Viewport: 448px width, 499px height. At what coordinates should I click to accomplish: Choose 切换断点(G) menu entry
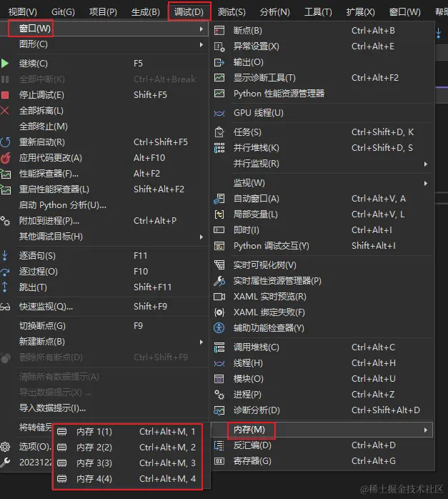42,326
